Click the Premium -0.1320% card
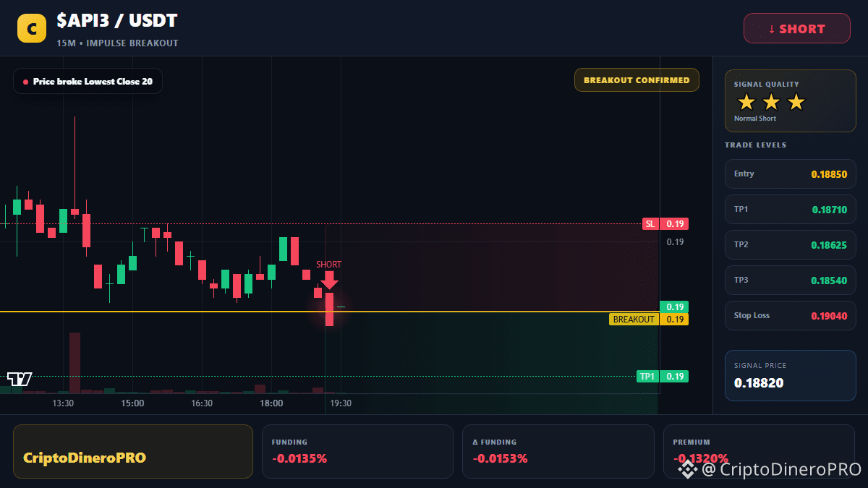The width and height of the screenshot is (868, 488). [x=759, y=451]
